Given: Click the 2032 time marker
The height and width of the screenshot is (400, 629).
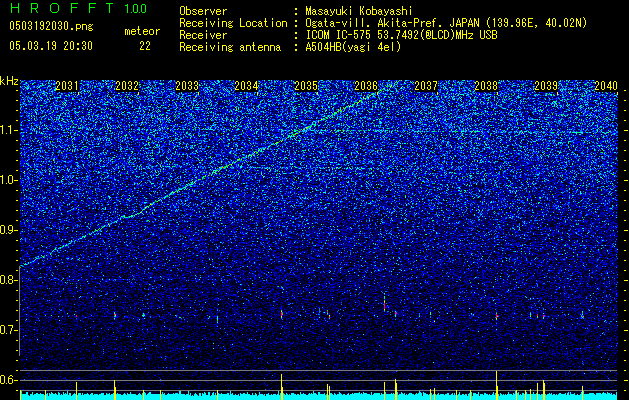Looking at the screenshot, I should tap(127, 86).
